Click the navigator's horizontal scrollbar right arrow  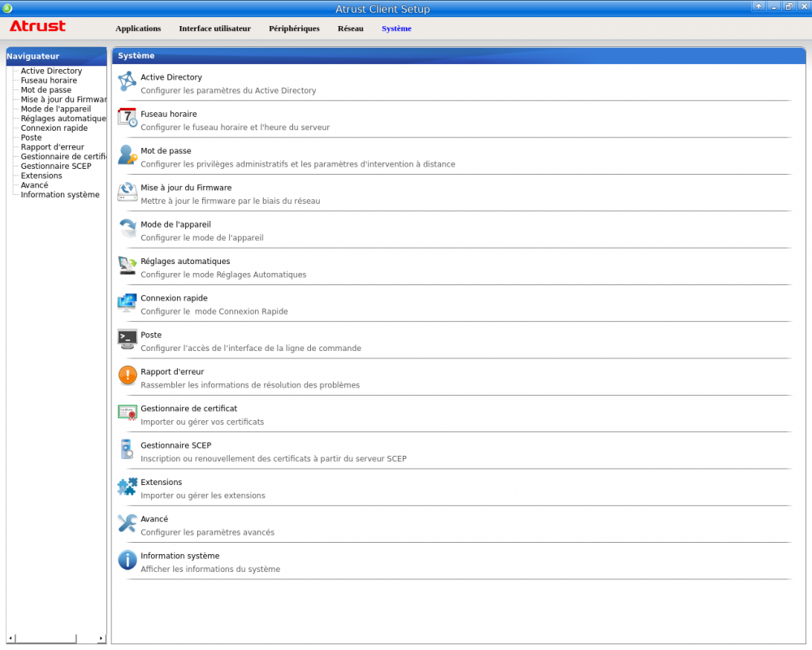(101, 639)
